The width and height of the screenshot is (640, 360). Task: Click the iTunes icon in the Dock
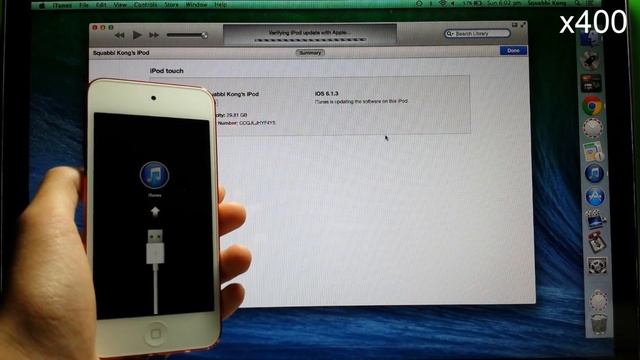pyautogui.click(x=594, y=173)
